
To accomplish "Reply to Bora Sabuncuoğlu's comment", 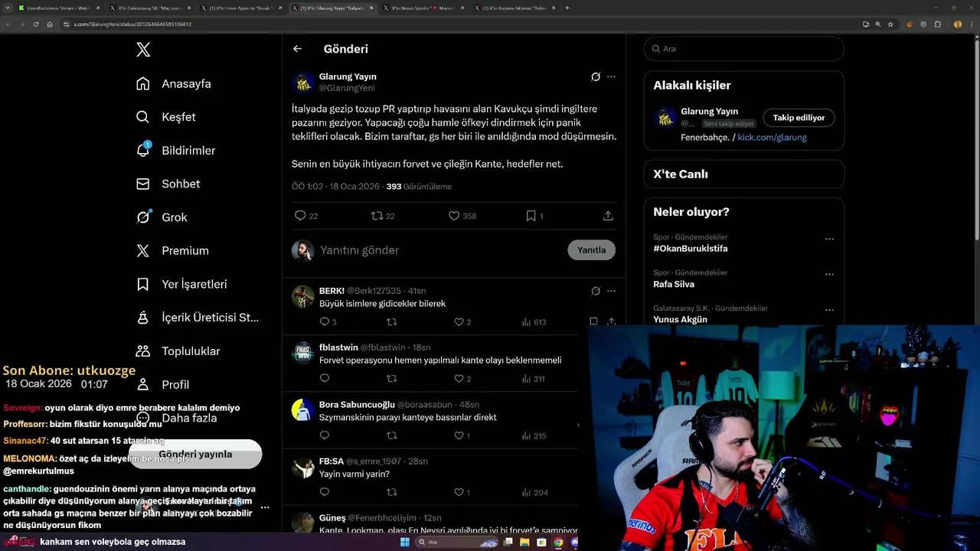I will [x=325, y=435].
